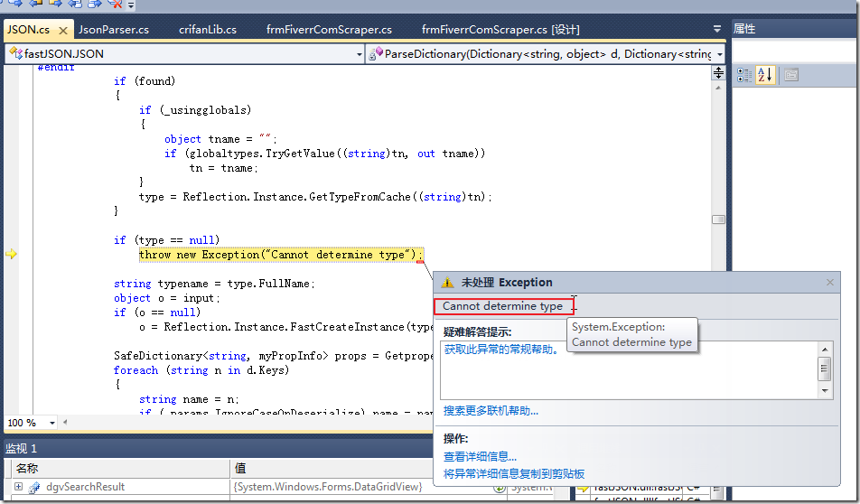Open the frmFiverrComScraper.cs [设计] designer tab
860x504 pixels.
click(500, 30)
